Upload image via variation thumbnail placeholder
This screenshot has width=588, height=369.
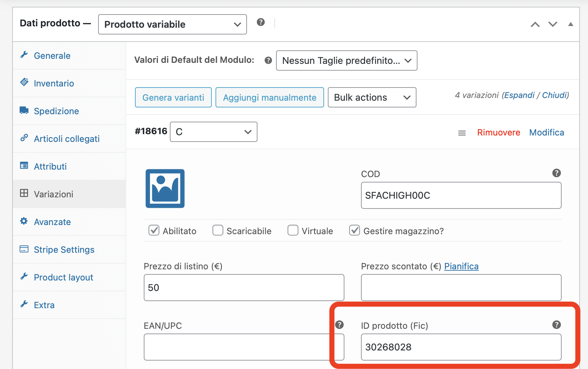click(x=165, y=189)
